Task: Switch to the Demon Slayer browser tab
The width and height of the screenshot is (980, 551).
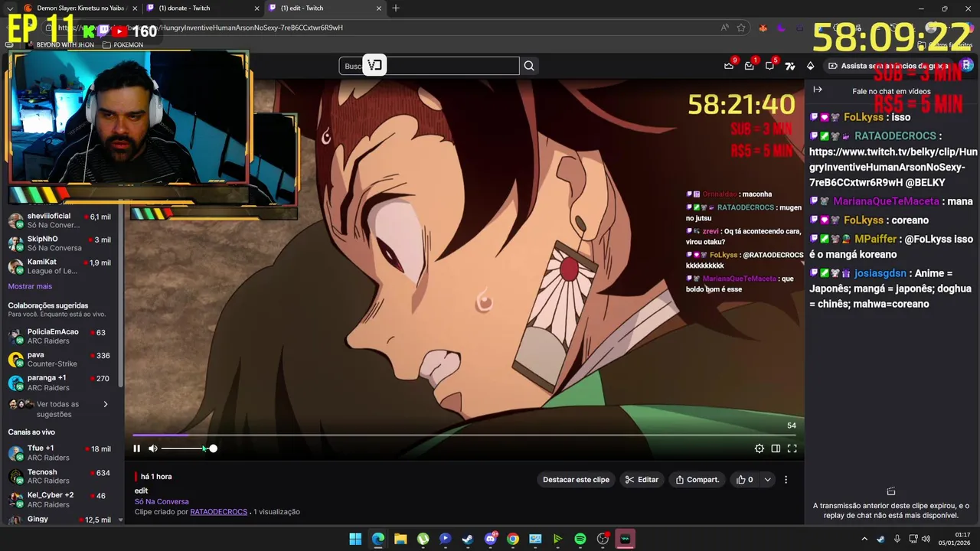Action: [80, 8]
